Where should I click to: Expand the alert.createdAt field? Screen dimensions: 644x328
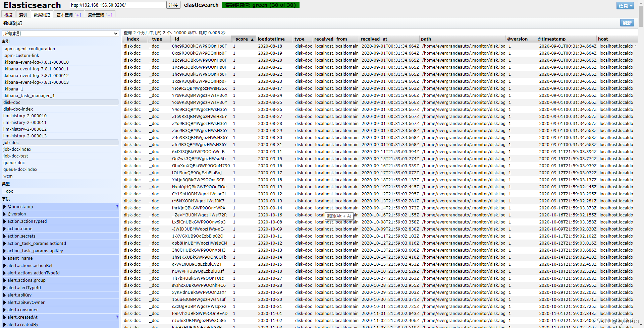pyautogui.click(x=5, y=317)
